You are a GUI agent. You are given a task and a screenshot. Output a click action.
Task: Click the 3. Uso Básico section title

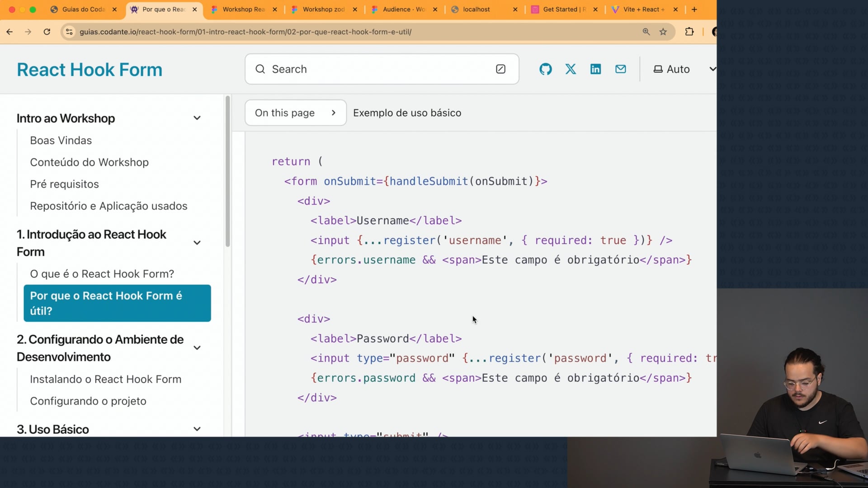click(x=53, y=429)
